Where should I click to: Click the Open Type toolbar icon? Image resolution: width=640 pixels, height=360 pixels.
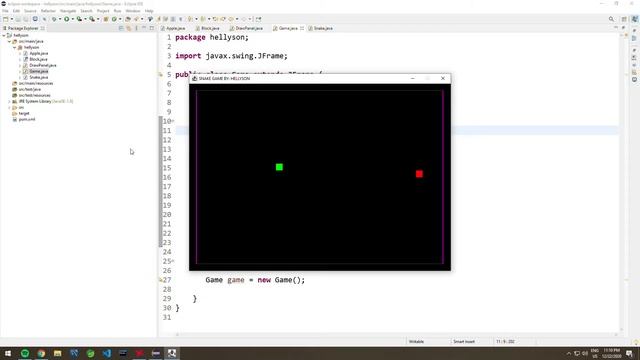click(x=128, y=19)
